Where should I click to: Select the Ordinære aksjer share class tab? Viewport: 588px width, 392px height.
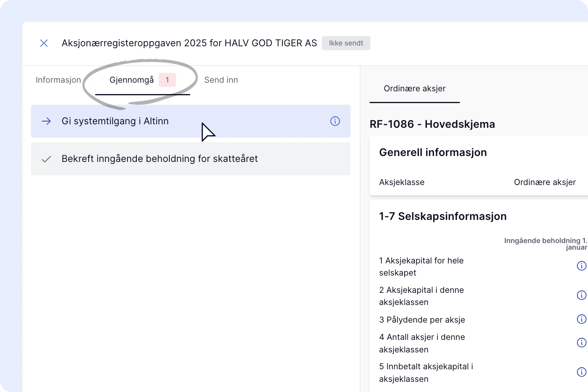414,89
